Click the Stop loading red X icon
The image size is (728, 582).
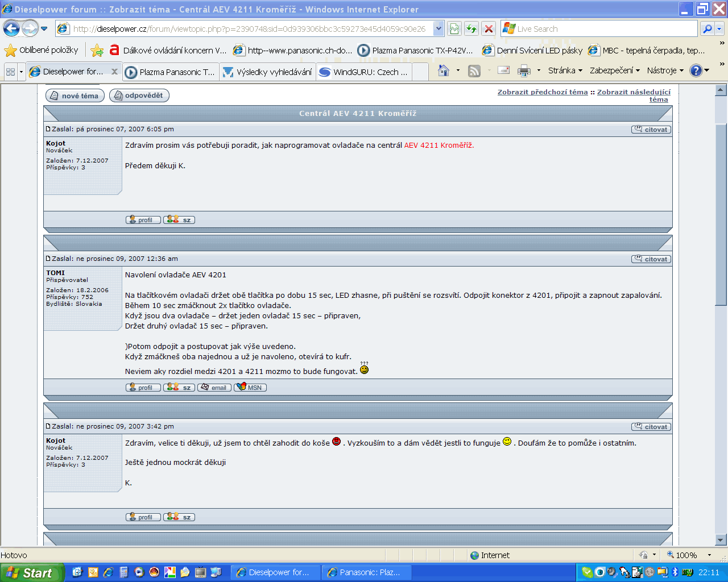pos(488,28)
